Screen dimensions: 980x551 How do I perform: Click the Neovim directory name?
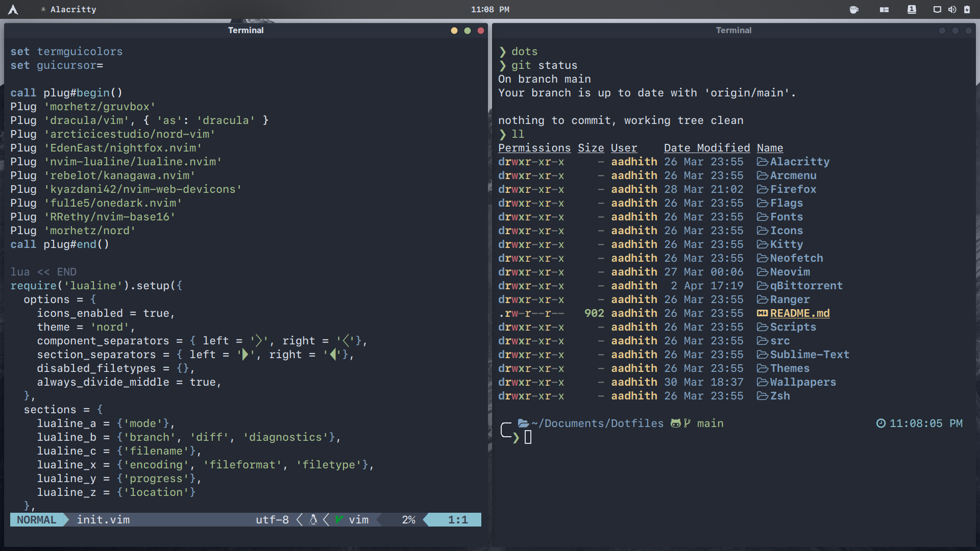coord(790,272)
